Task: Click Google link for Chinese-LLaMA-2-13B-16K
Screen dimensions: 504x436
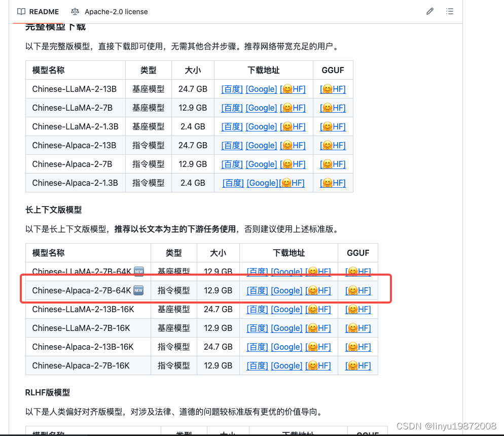Action: click(286, 309)
